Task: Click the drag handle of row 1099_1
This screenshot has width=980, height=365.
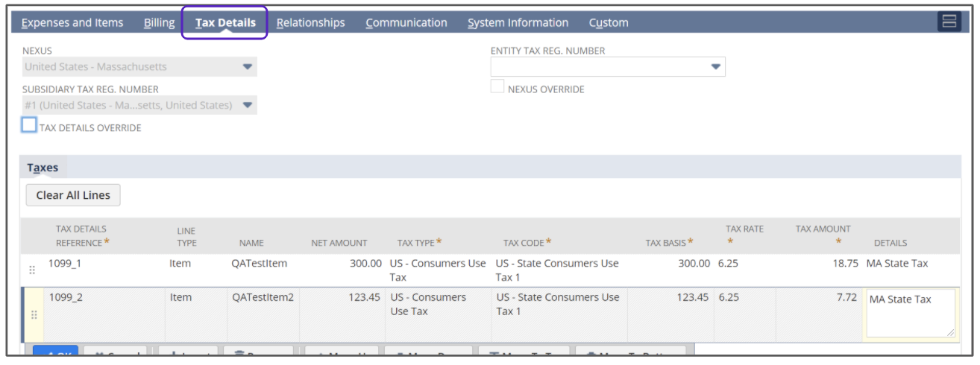Action: [32, 270]
